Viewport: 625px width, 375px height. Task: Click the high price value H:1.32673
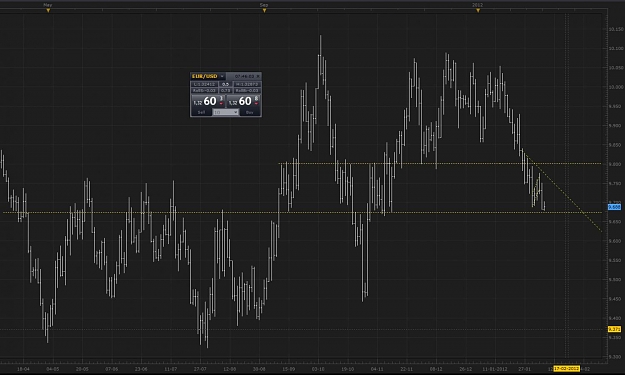(x=247, y=84)
